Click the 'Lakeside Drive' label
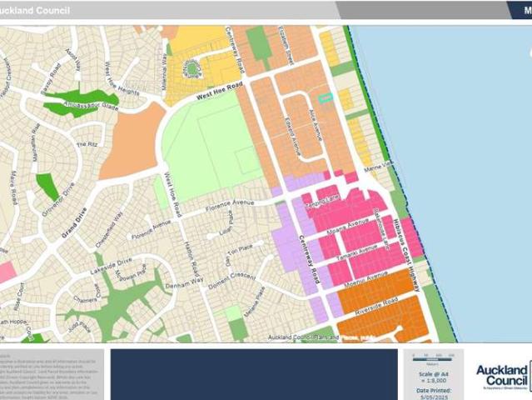Image resolution: width=532 pixels, height=400 pixels. [111, 267]
